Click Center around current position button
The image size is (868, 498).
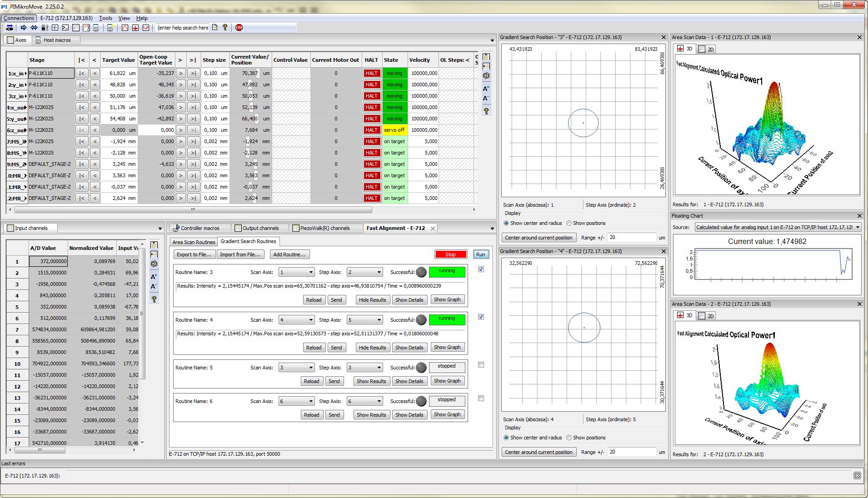click(539, 237)
